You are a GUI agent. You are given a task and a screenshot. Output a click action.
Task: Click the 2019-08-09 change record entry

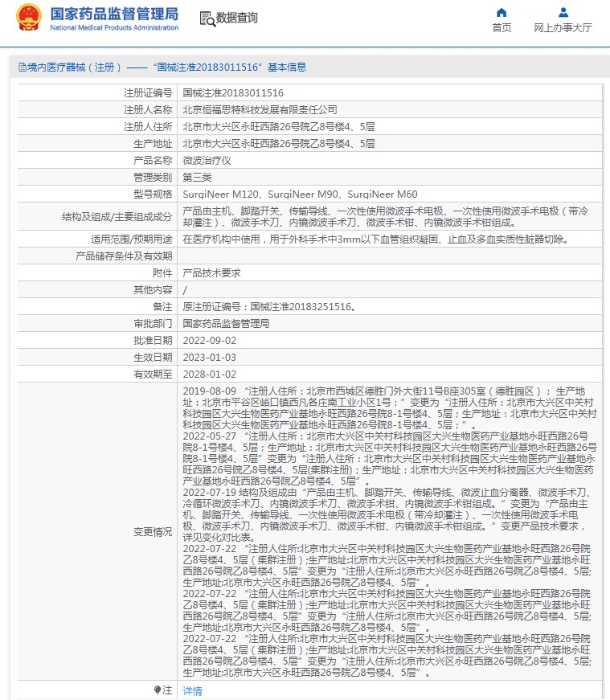390,408
